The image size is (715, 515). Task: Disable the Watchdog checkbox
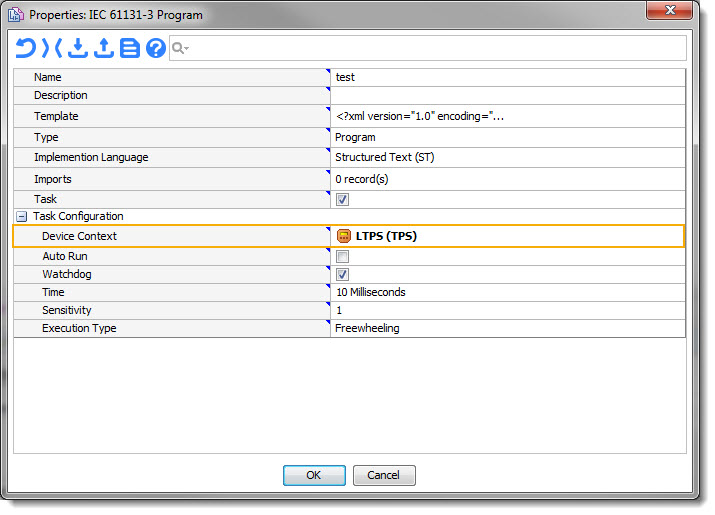coord(342,274)
